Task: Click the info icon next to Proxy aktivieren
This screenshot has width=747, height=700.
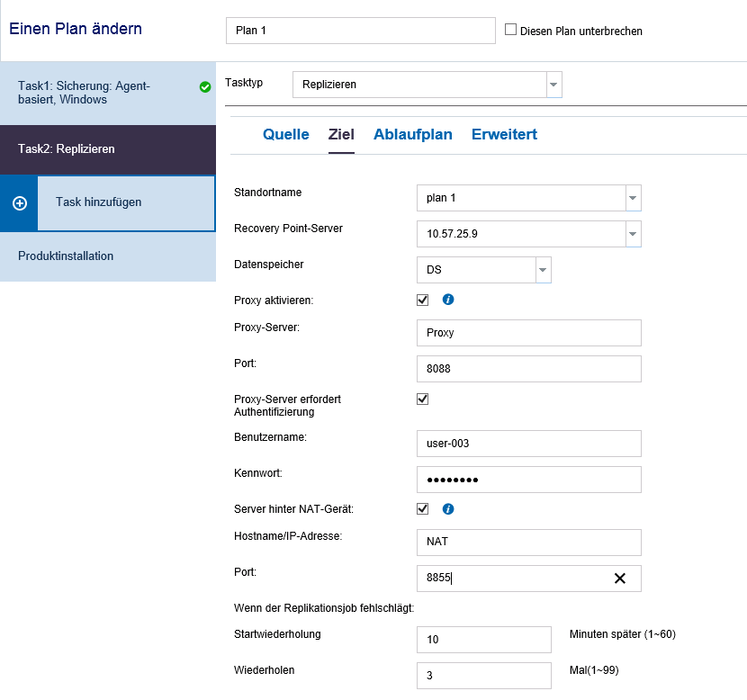Action: [x=448, y=300]
